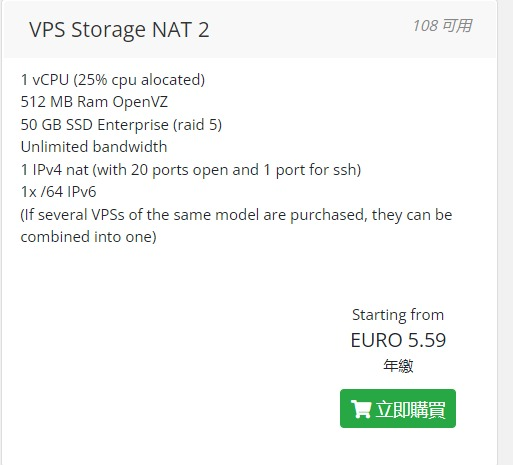The height and width of the screenshot is (465, 513).
Task: Click the 1 IPv4 nat ports line
Action: coord(191,170)
